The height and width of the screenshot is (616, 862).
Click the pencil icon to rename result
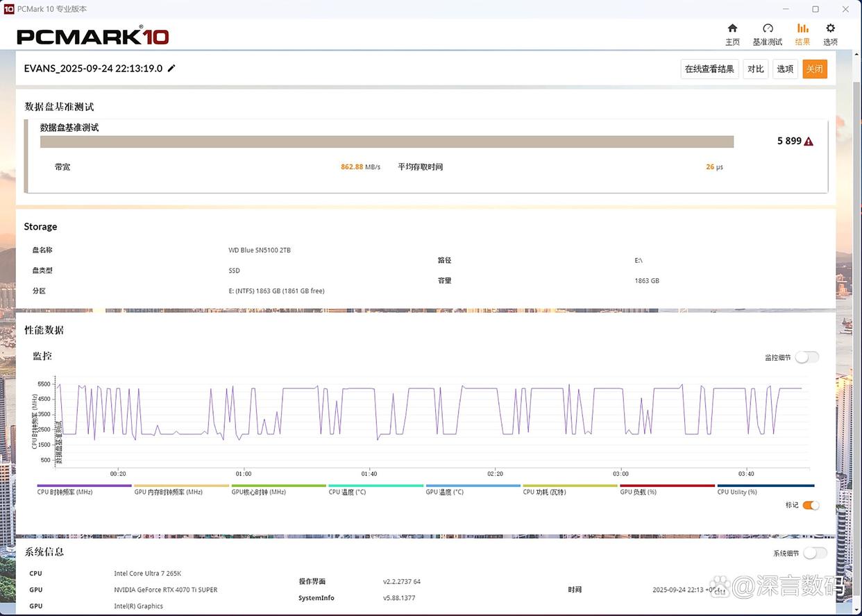[172, 68]
